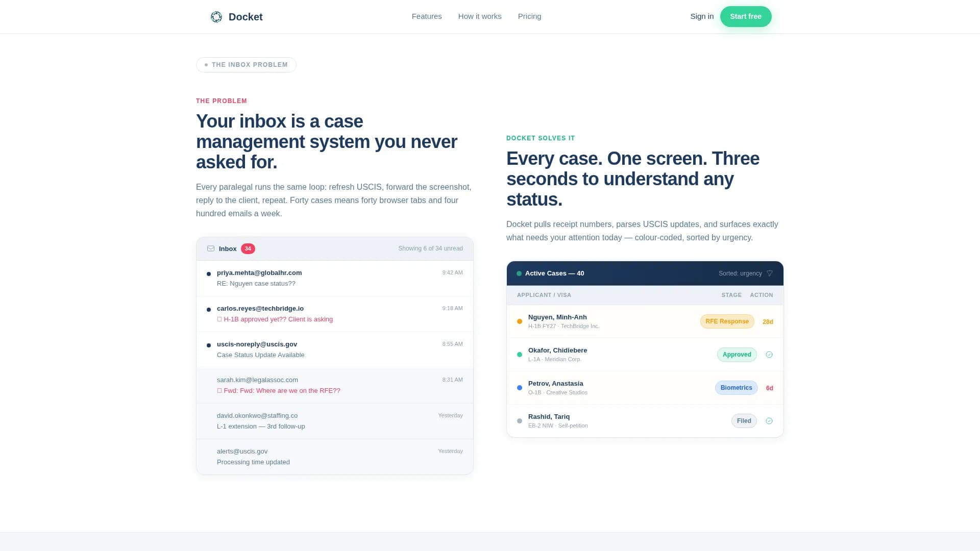Image resolution: width=980 pixels, height=551 pixels.
Task: Select applicant Petrov, Anastasia
Action: tap(555, 384)
